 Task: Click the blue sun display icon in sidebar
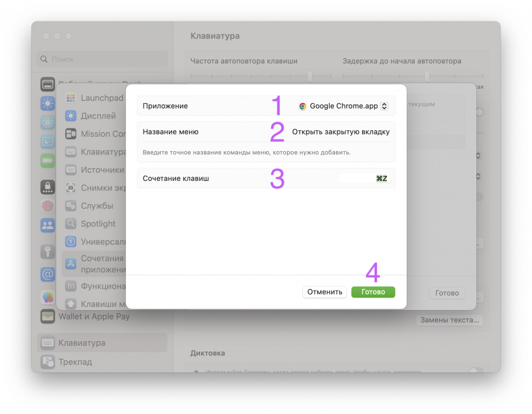click(47, 103)
